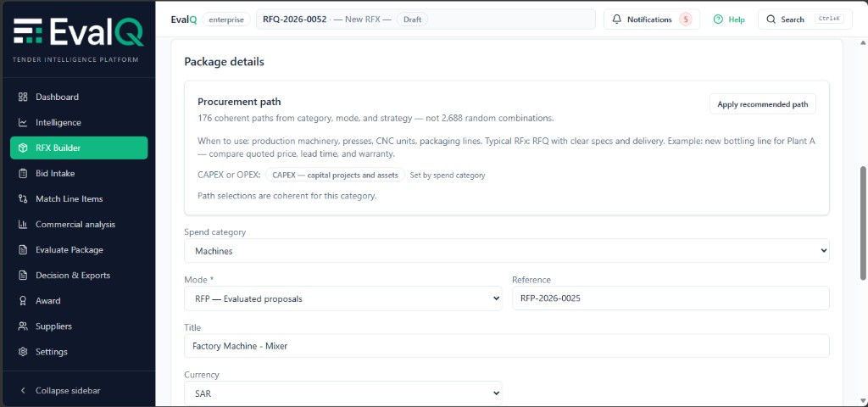This screenshot has width=868, height=407.
Task: Open the Notifications panel
Action: [x=652, y=20]
